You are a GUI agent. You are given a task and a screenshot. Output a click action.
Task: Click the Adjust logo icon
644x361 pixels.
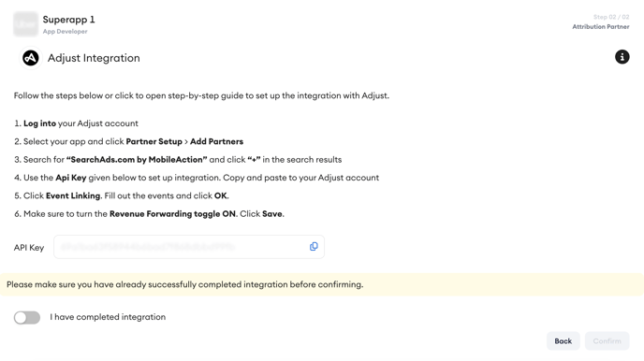31,58
